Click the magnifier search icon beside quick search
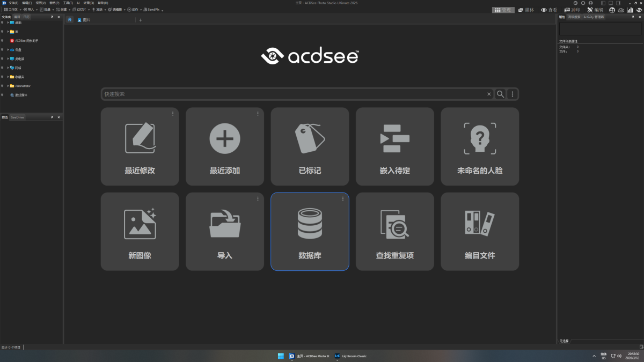 (x=500, y=94)
